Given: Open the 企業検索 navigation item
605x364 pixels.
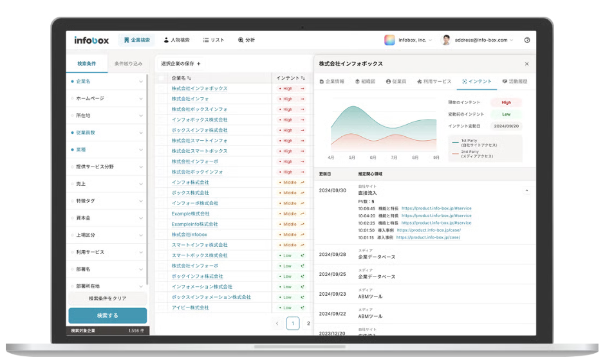Looking at the screenshot, I should 136,40.
